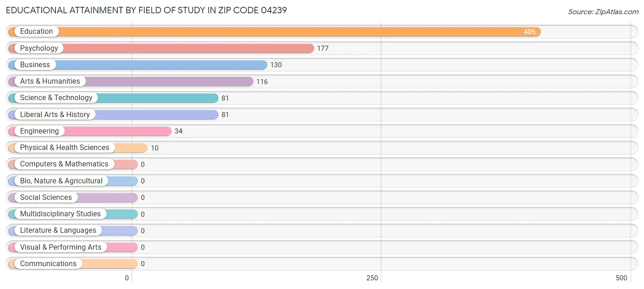Click the 34 value beside Engineering
The image size is (644, 289).
179,131
